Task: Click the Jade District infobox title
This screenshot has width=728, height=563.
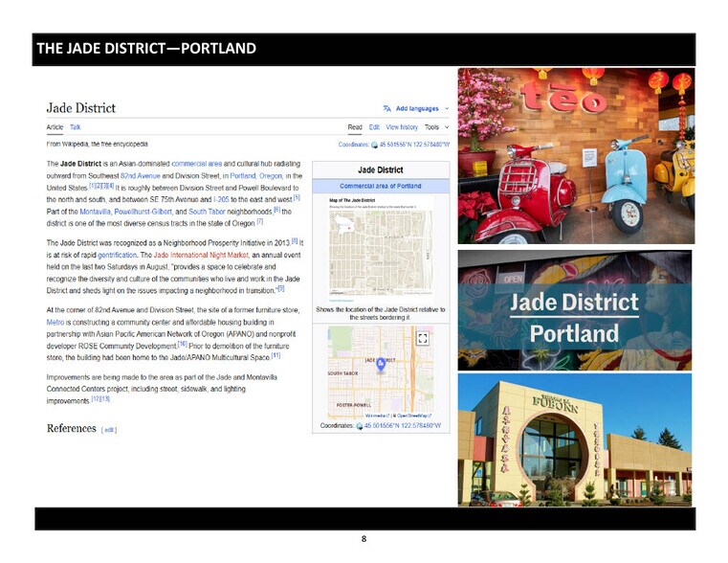Action: click(380, 170)
